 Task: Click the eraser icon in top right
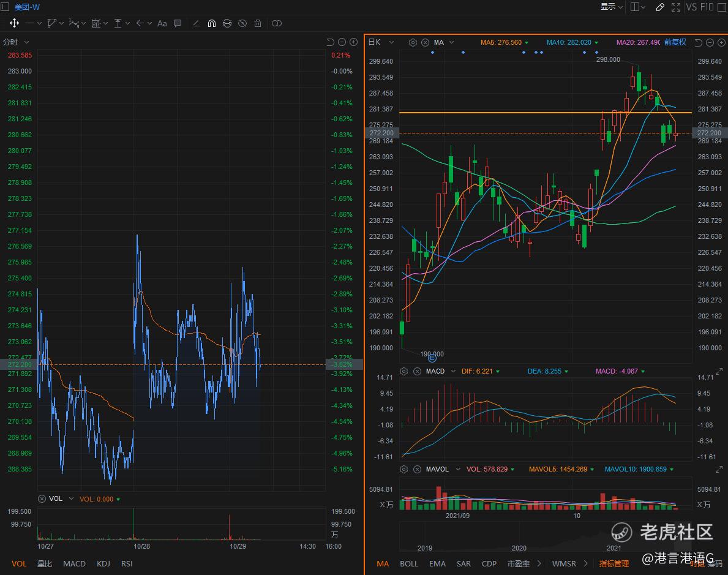tap(659, 7)
